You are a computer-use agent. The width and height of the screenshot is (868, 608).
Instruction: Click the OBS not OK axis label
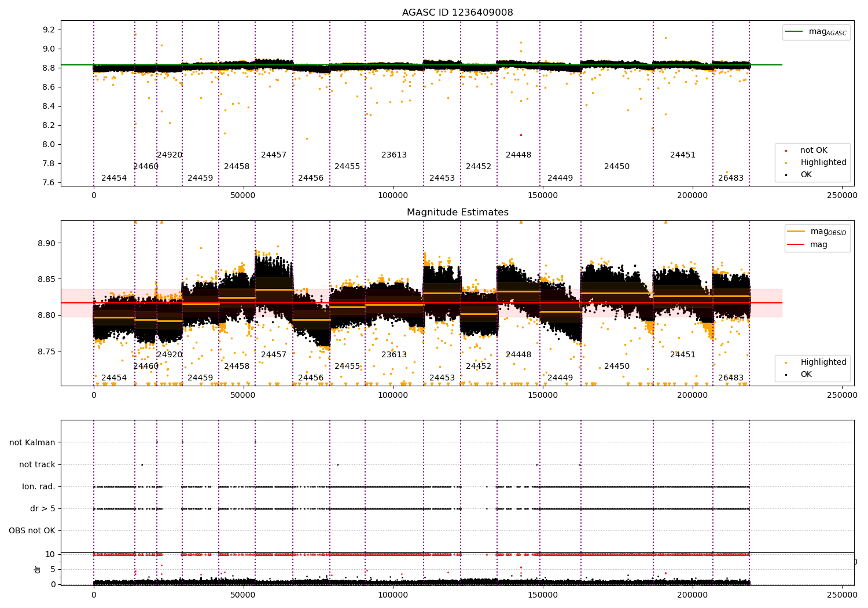point(32,530)
